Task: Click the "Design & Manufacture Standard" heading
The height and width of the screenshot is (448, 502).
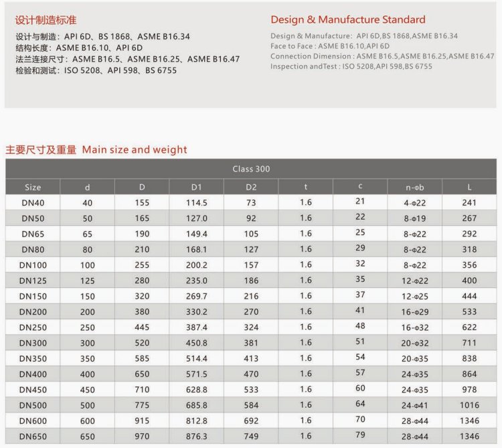Action: [347, 19]
